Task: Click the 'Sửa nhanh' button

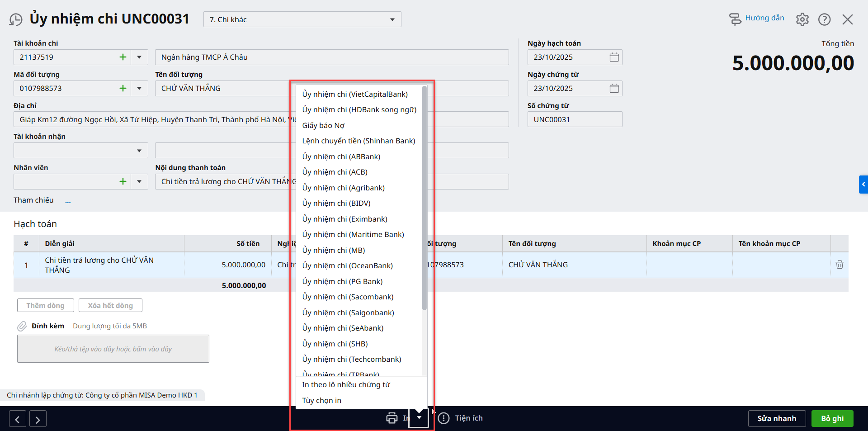Action: [x=776, y=418]
